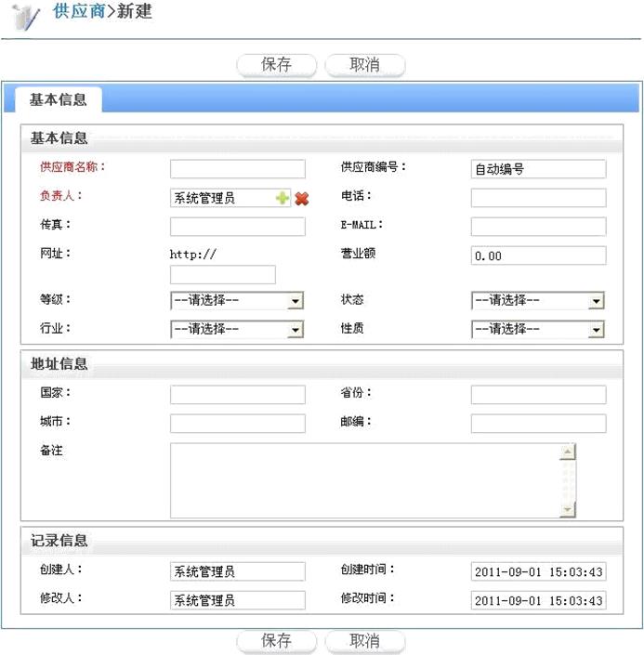Click the E-MAIL label
This screenshot has width=644, height=655.
click(361, 225)
